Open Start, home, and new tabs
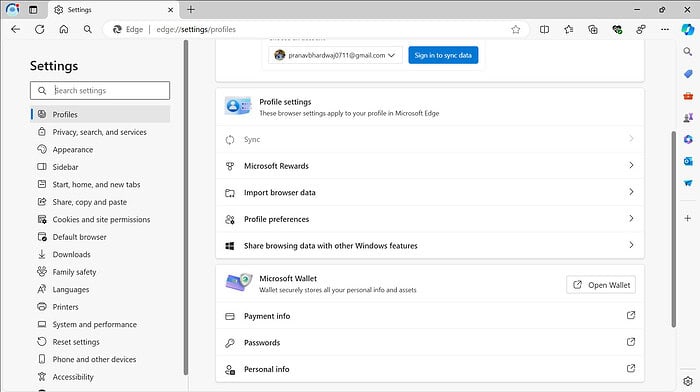This screenshot has width=700, height=392. (x=100, y=184)
